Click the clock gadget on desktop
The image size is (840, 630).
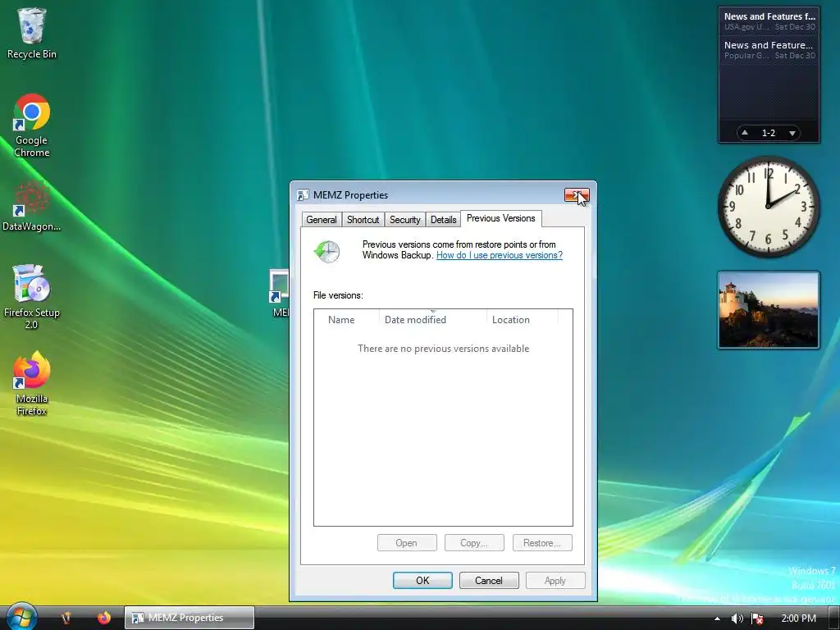[768, 207]
